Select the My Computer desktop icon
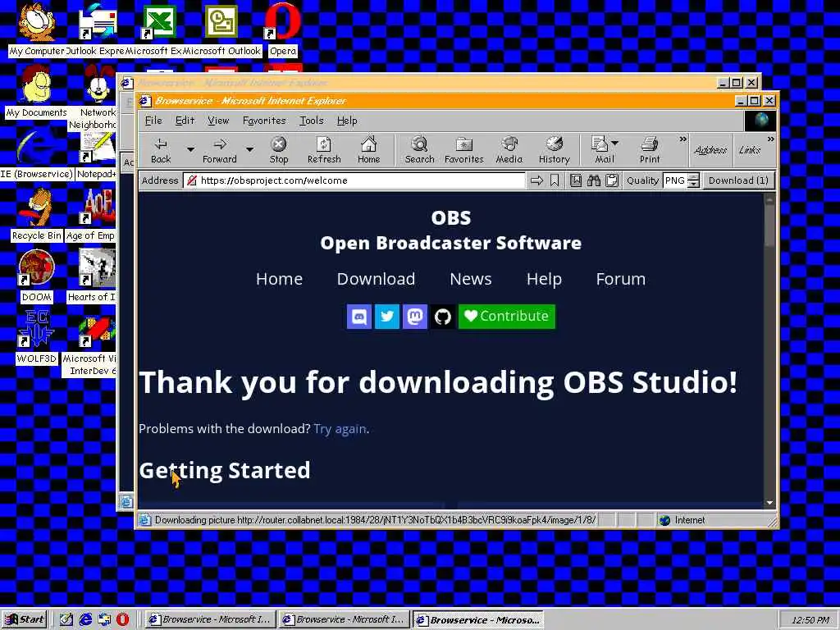This screenshot has height=630, width=840. click(36, 30)
